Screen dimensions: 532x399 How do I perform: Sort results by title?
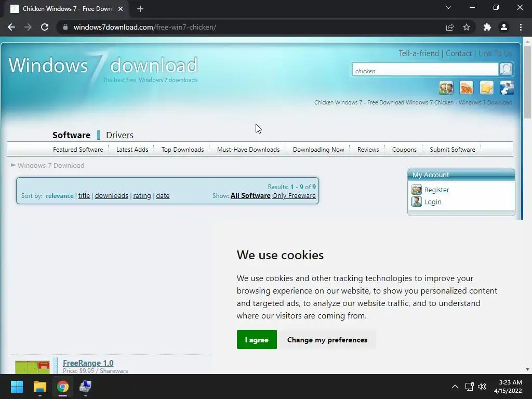click(84, 196)
